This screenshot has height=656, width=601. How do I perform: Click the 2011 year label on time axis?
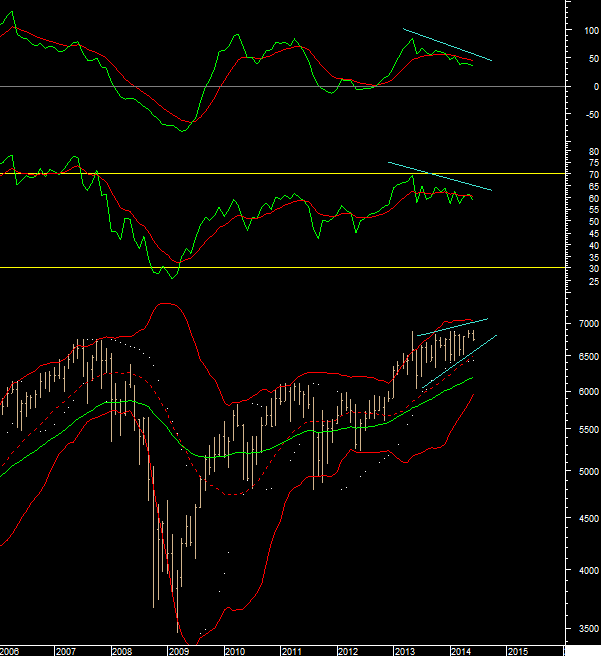click(292, 651)
